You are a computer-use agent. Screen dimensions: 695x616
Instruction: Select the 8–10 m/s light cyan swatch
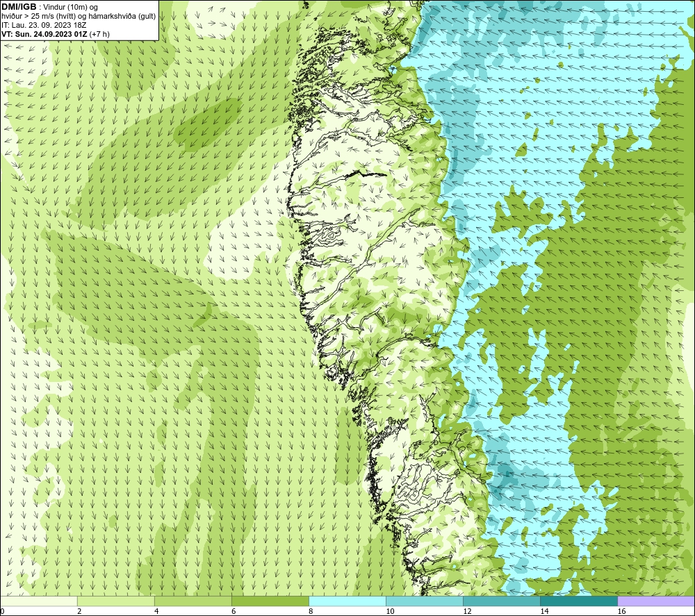(x=347, y=601)
